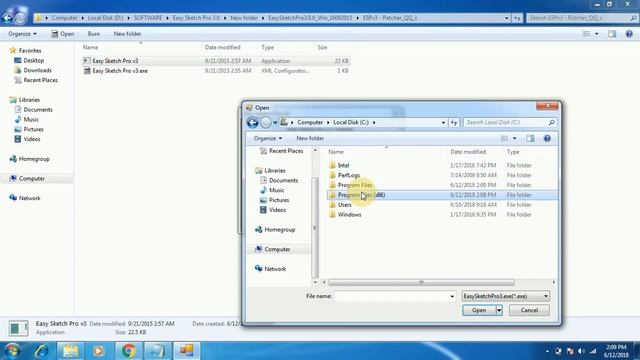Expand the File name history dropdown
The width and height of the screenshot is (640, 360).
point(452,296)
